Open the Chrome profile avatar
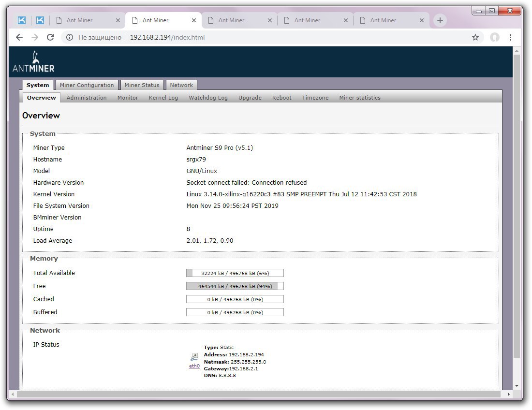 (x=495, y=37)
